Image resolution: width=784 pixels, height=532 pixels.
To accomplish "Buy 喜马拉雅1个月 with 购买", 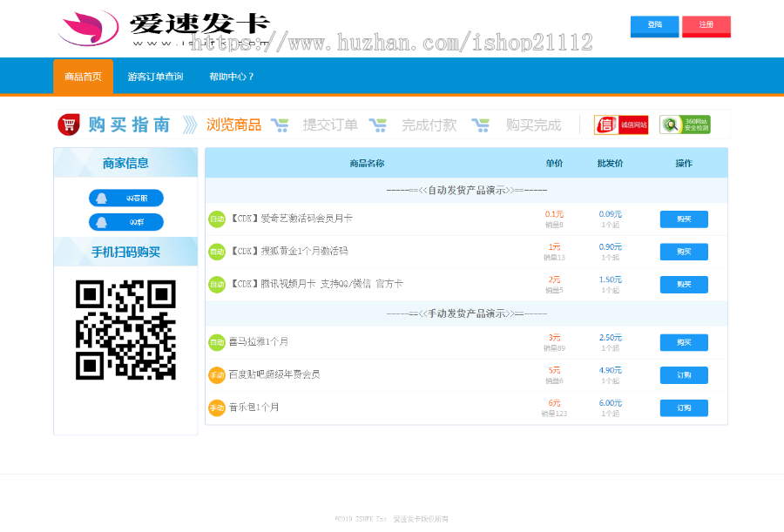I will click(x=684, y=342).
